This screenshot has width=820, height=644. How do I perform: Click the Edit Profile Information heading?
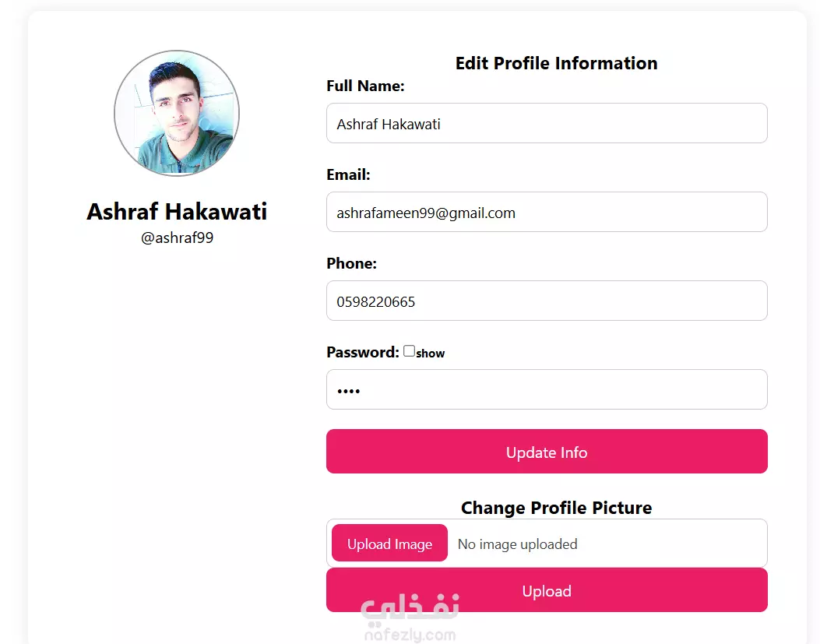pos(557,63)
